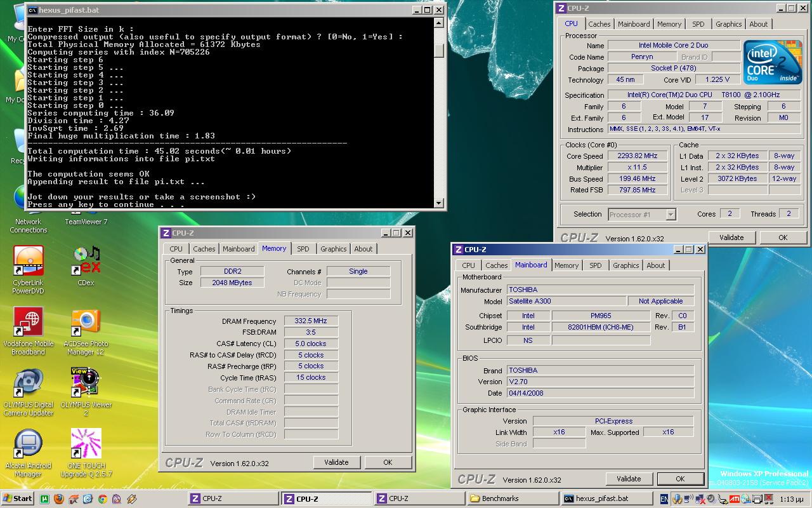Image resolution: width=812 pixels, height=508 pixels.
Task: Select the OLYMPUS Digital Camera Updater icon
Action: [x=29, y=392]
